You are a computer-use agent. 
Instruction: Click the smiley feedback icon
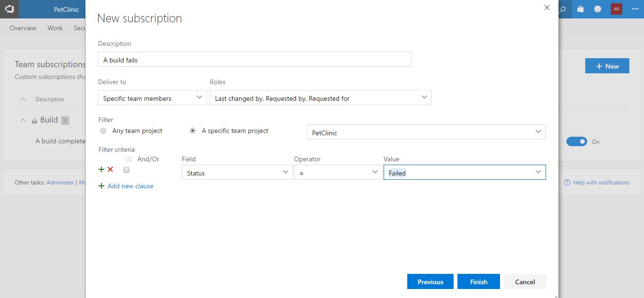598,9
